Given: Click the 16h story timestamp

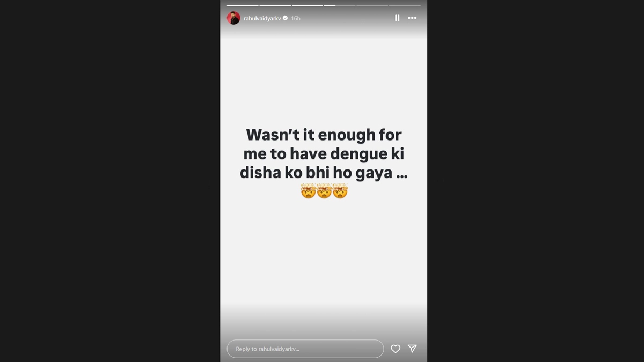Looking at the screenshot, I should pos(295,18).
